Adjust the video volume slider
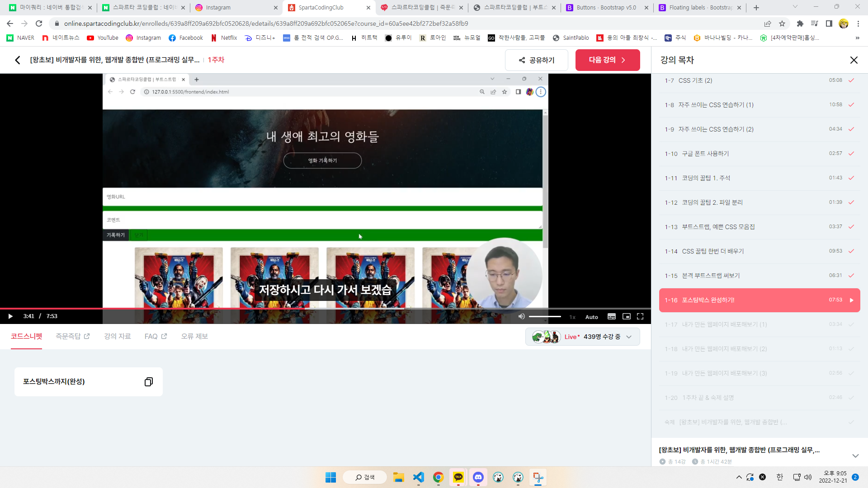 coord(545,316)
